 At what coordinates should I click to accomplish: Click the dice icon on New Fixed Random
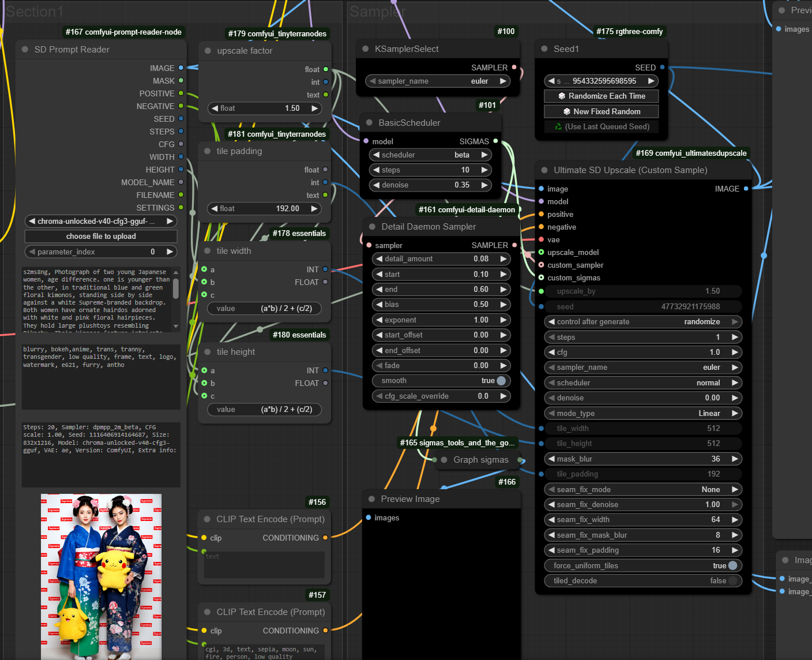click(567, 112)
